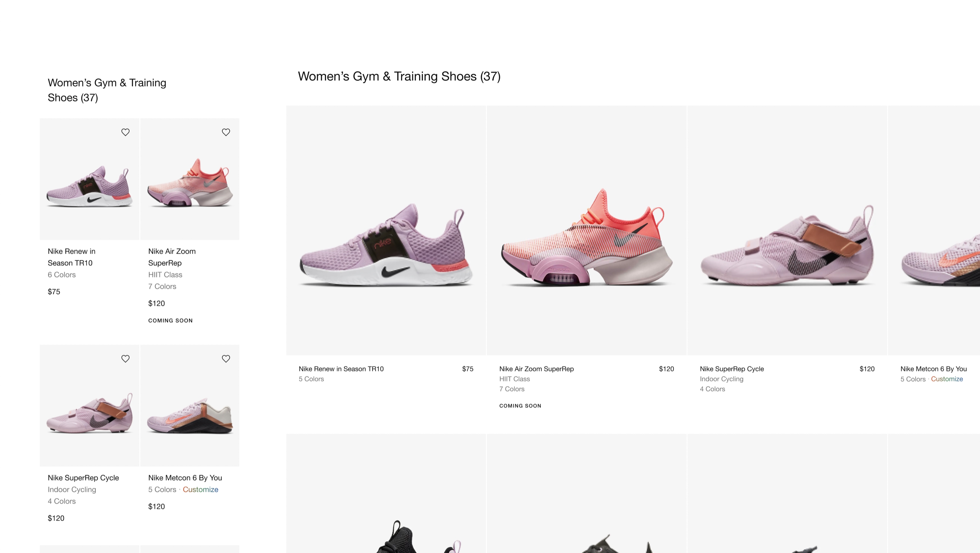Click heart icon on Nike Air Zoom SuperRep
This screenshot has height=553, width=980.
click(x=226, y=132)
